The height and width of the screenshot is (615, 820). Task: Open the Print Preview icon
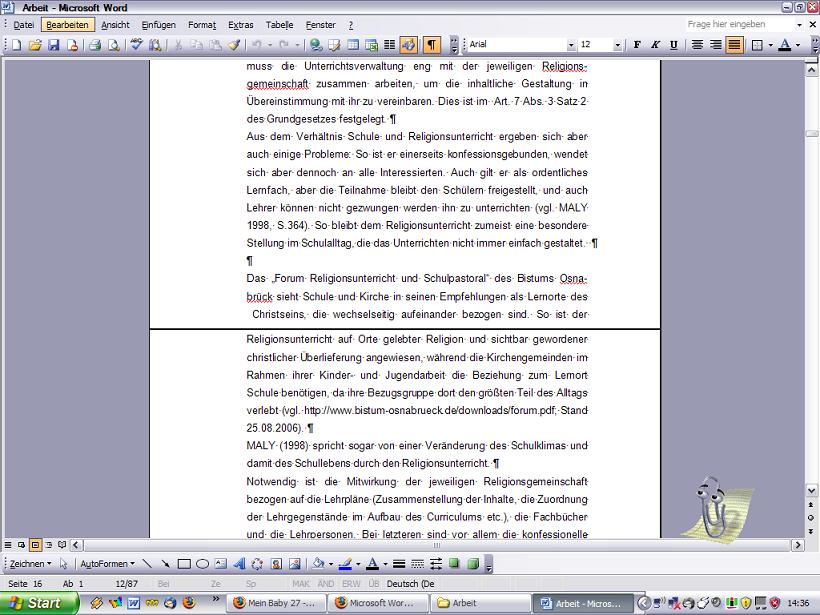pos(113,45)
